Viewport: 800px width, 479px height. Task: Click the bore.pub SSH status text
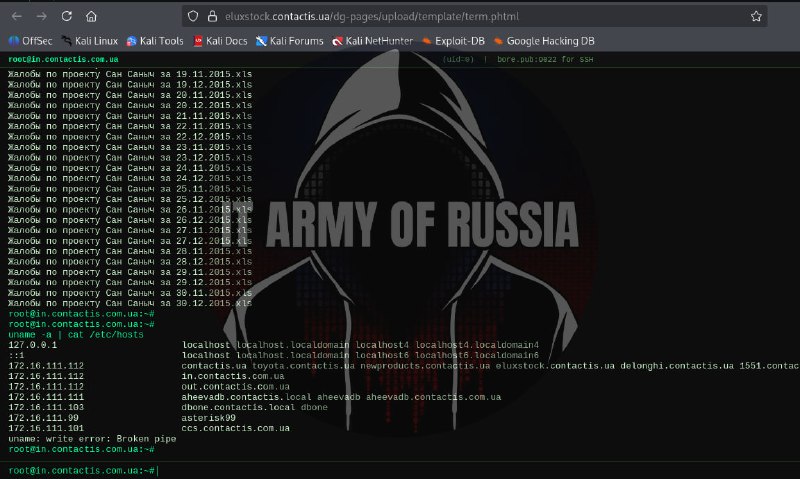click(545, 59)
